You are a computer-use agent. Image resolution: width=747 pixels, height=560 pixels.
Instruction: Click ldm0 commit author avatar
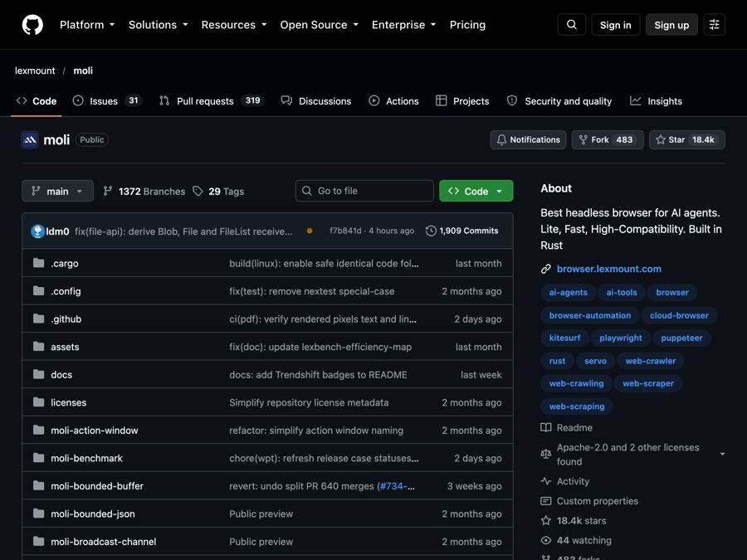coord(37,231)
